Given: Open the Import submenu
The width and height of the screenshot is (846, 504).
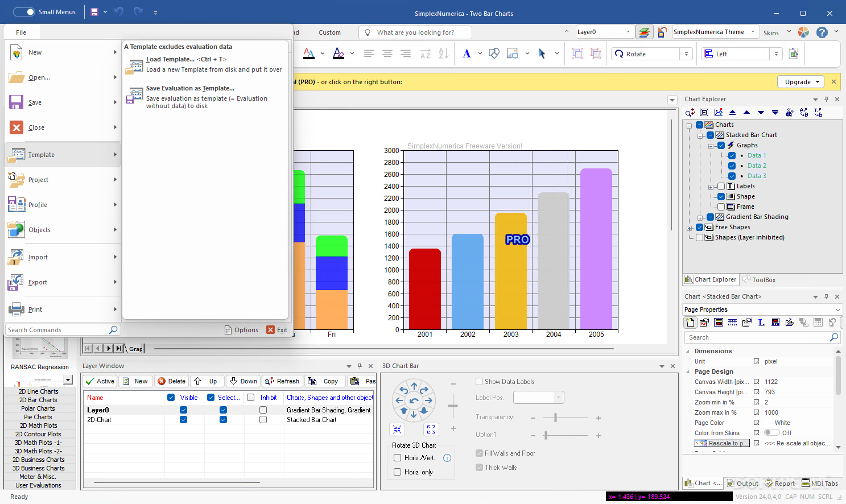Looking at the screenshot, I should pyautogui.click(x=63, y=257).
